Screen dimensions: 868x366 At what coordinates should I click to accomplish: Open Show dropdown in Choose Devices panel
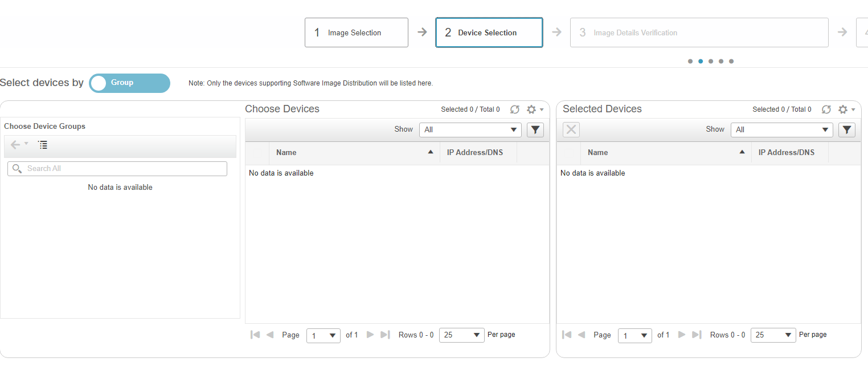click(x=470, y=130)
